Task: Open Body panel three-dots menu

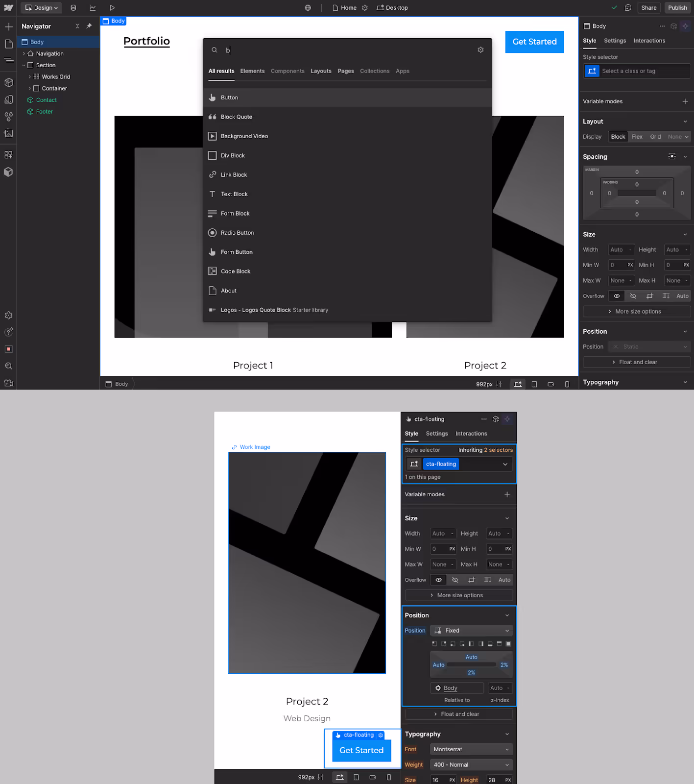Action: 662,26
